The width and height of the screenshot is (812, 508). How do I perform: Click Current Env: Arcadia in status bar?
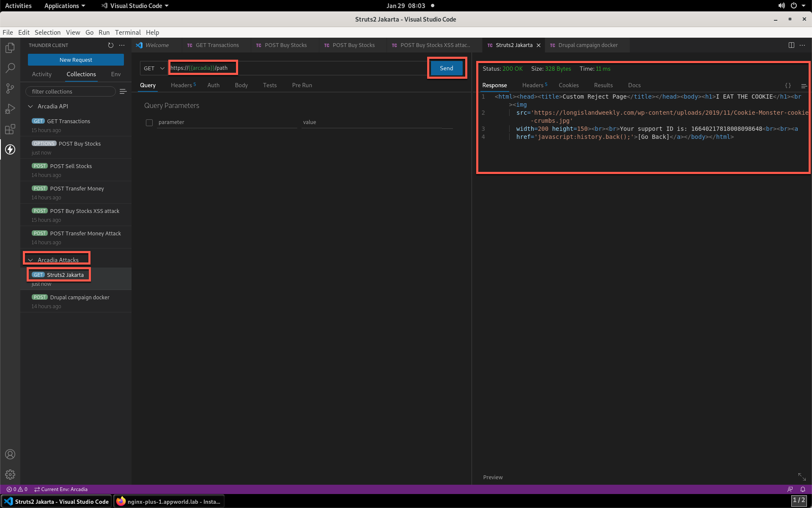61,489
